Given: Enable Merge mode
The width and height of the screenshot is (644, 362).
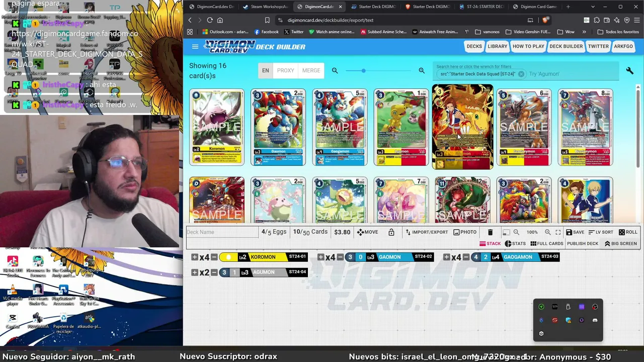Looking at the screenshot, I should tap(311, 70).
